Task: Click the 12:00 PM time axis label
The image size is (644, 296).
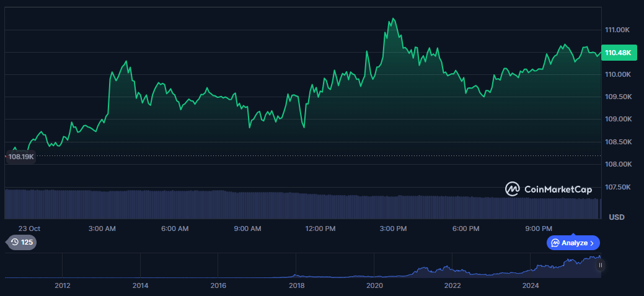Action: click(x=320, y=229)
